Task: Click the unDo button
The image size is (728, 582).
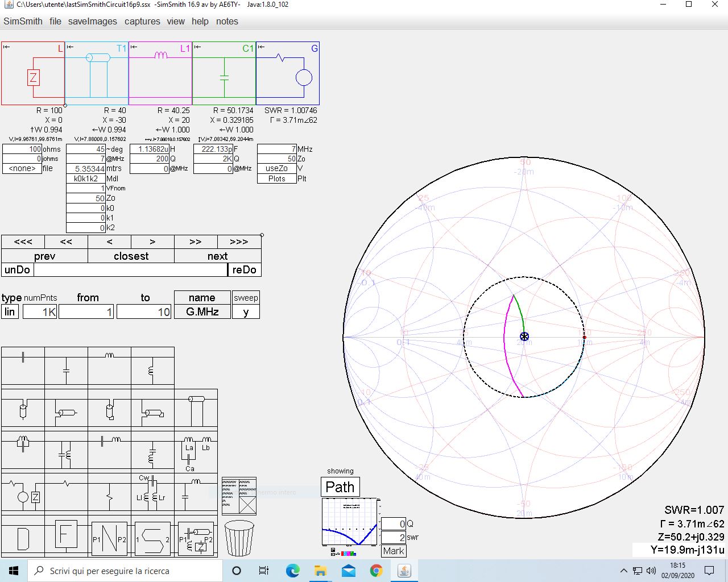Action: tap(17, 269)
